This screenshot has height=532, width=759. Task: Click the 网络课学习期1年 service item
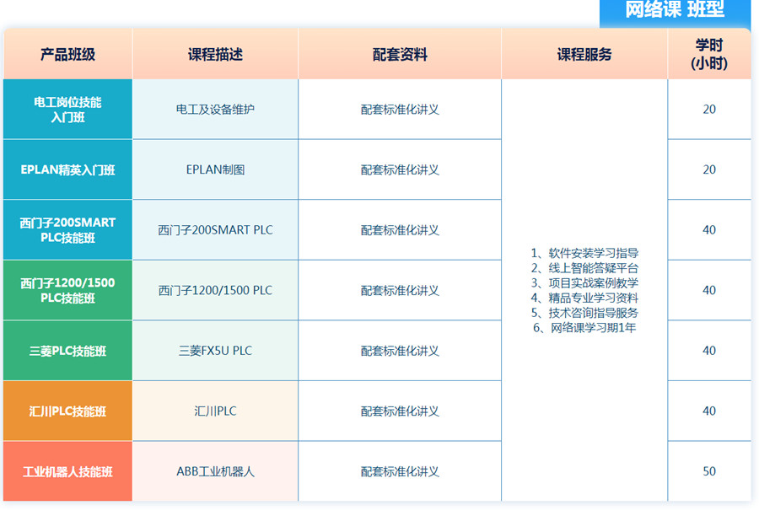(584, 328)
